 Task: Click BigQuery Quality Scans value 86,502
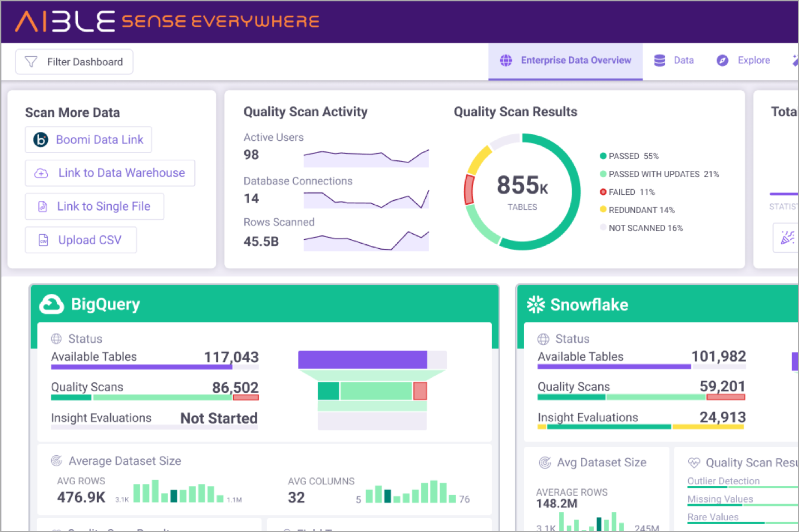coord(235,387)
